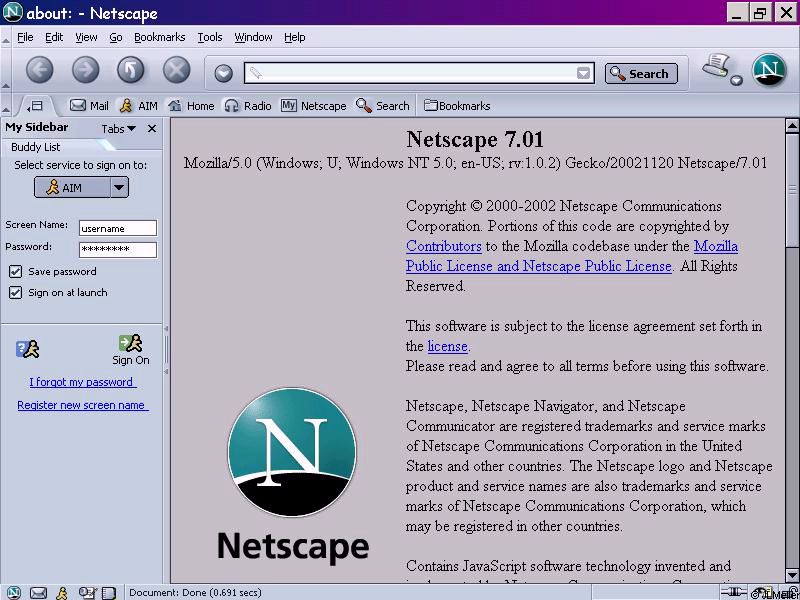Viewport: 800px width, 600px height.
Task: Expand the location bar history dropdown
Action: [584, 73]
